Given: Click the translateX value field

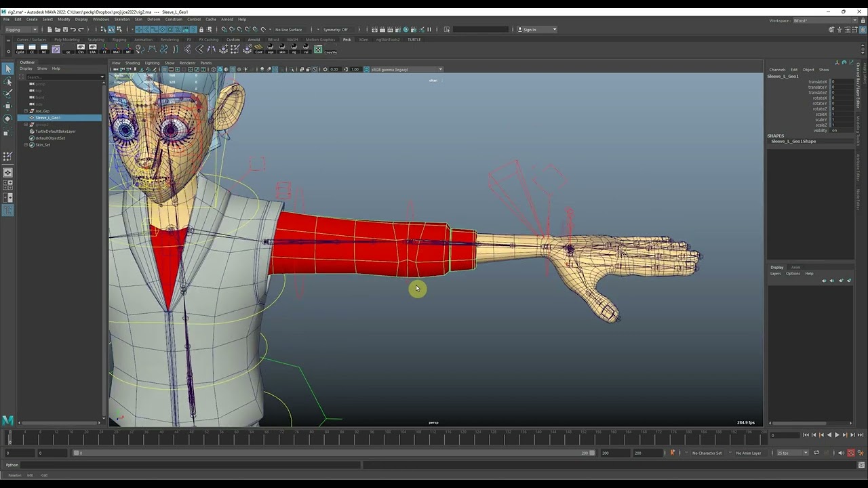Looking at the screenshot, I should click(x=842, y=81).
